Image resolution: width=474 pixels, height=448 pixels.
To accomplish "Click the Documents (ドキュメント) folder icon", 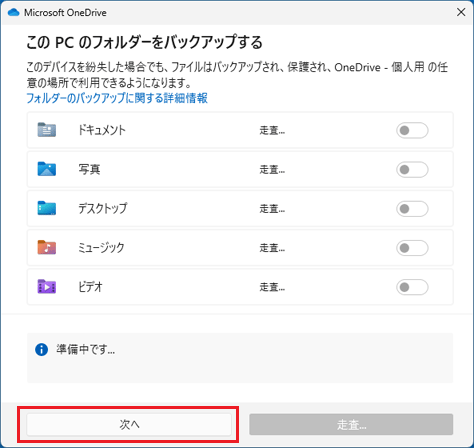I will pos(47,130).
